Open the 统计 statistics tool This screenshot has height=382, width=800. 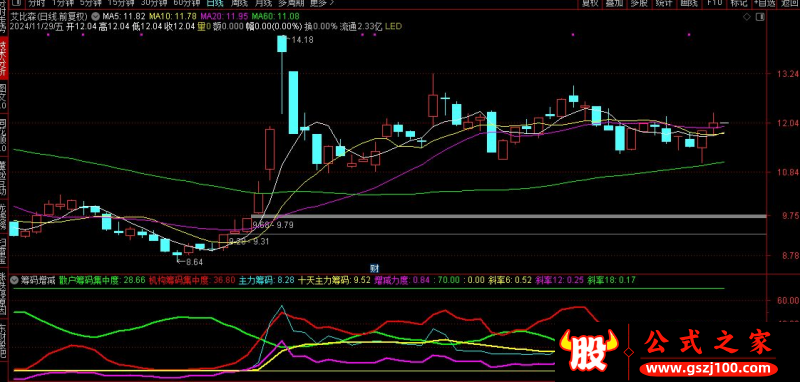point(663,3)
